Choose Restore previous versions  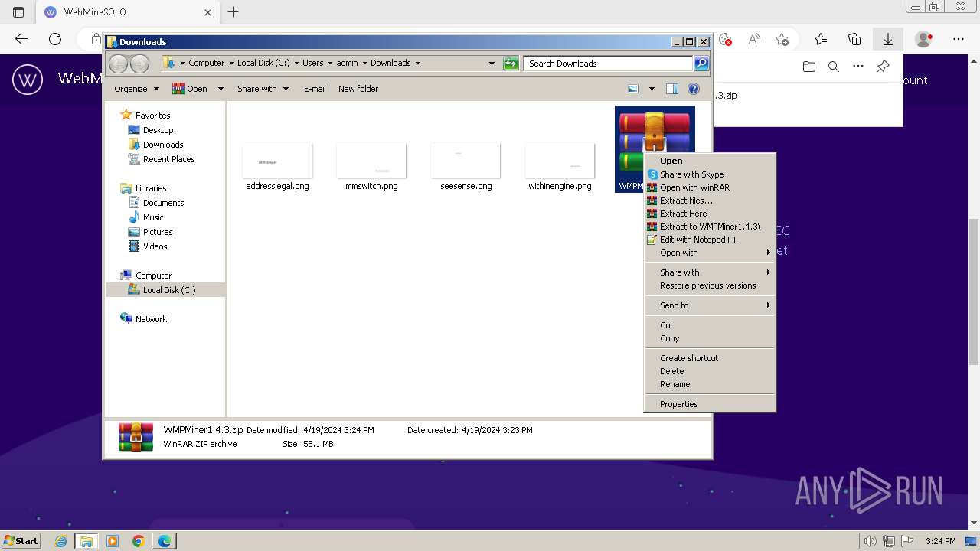[x=710, y=285]
